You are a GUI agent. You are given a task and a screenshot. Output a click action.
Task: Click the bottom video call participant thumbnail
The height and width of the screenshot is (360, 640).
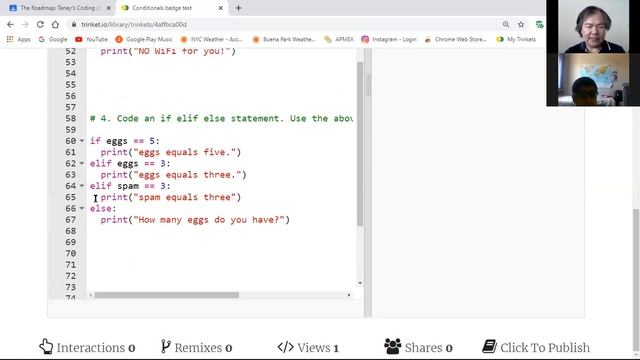pos(593,80)
